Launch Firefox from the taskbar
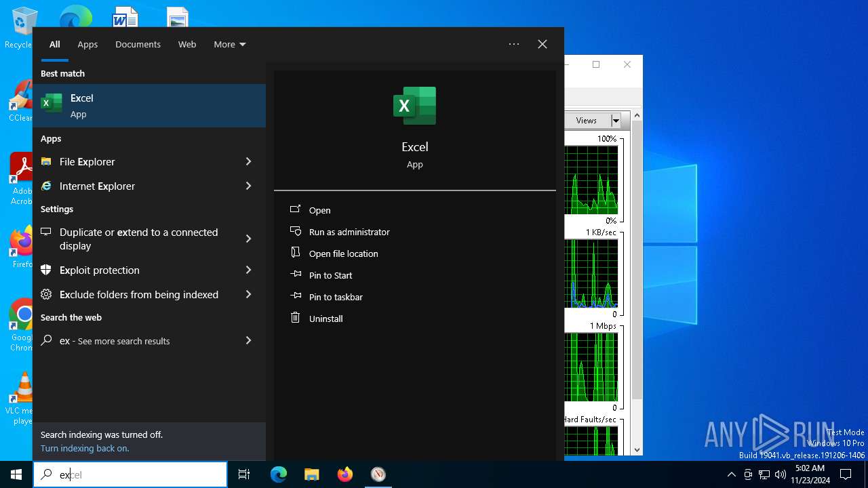This screenshot has height=488, width=868. tap(345, 474)
